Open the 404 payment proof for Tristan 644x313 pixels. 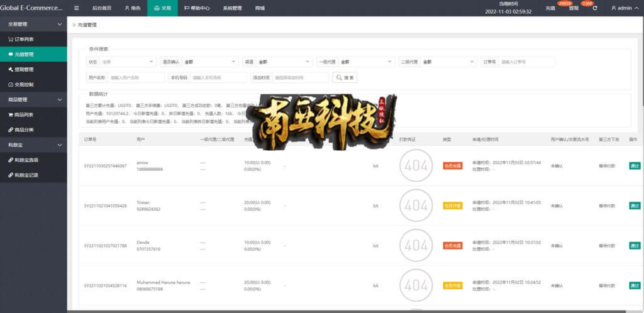coord(416,206)
